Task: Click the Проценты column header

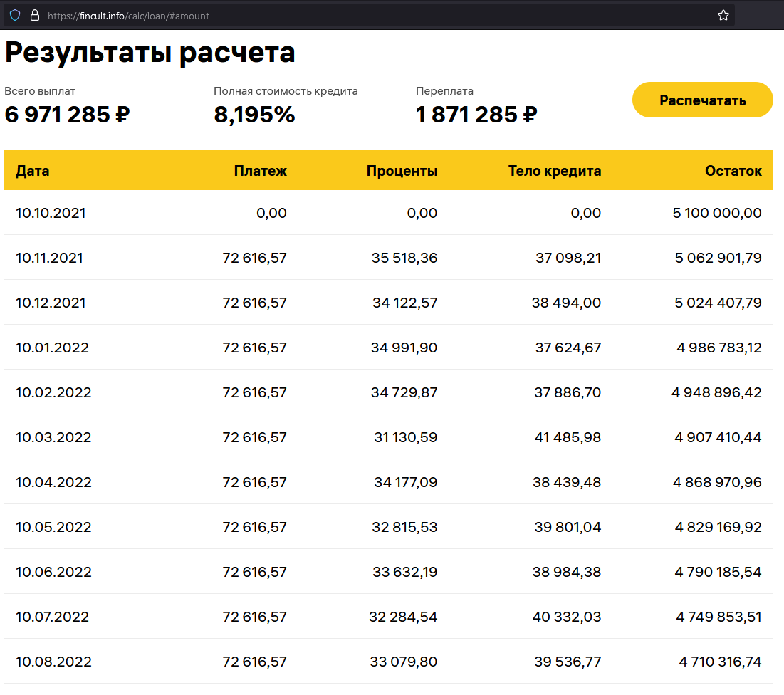Action: point(402,171)
